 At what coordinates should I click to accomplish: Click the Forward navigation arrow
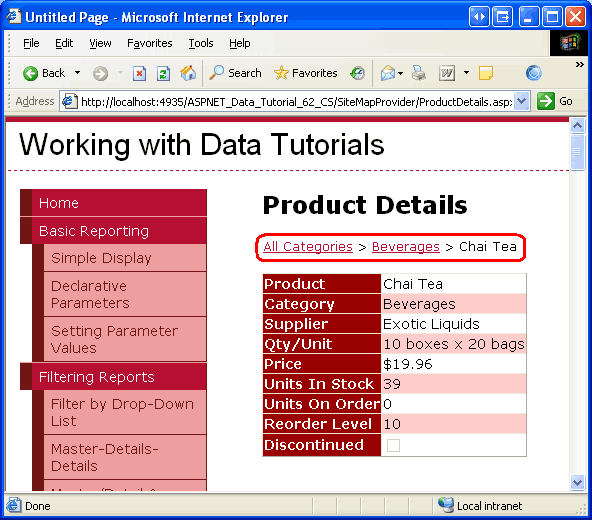(x=100, y=74)
